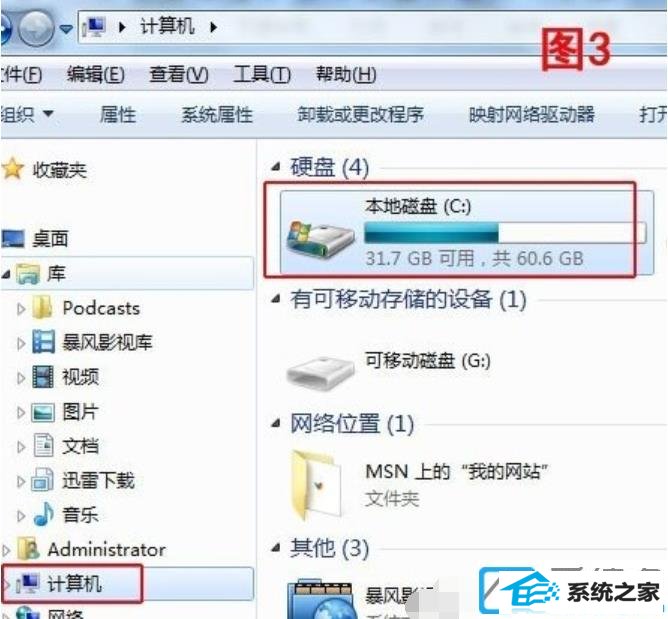Expand the Podcasts library node
668x619 pixels.
tap(20, 308)
